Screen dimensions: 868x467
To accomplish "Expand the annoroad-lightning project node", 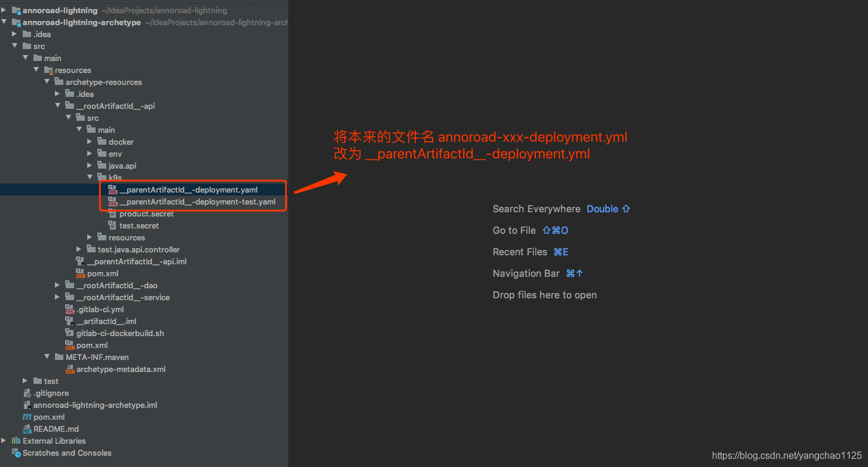I will point(4,10).
